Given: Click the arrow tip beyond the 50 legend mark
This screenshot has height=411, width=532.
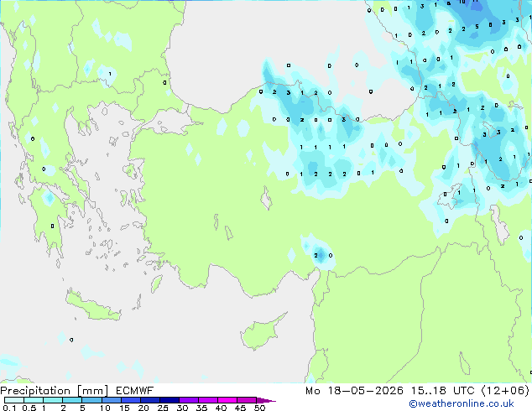Looking at the screenshot, I should (267, 400).
